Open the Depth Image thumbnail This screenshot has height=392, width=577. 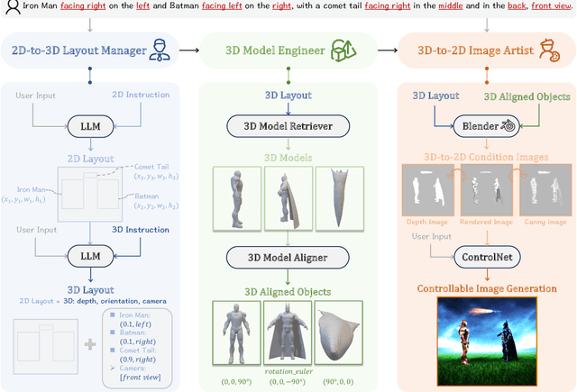click(x=427, y=193)
